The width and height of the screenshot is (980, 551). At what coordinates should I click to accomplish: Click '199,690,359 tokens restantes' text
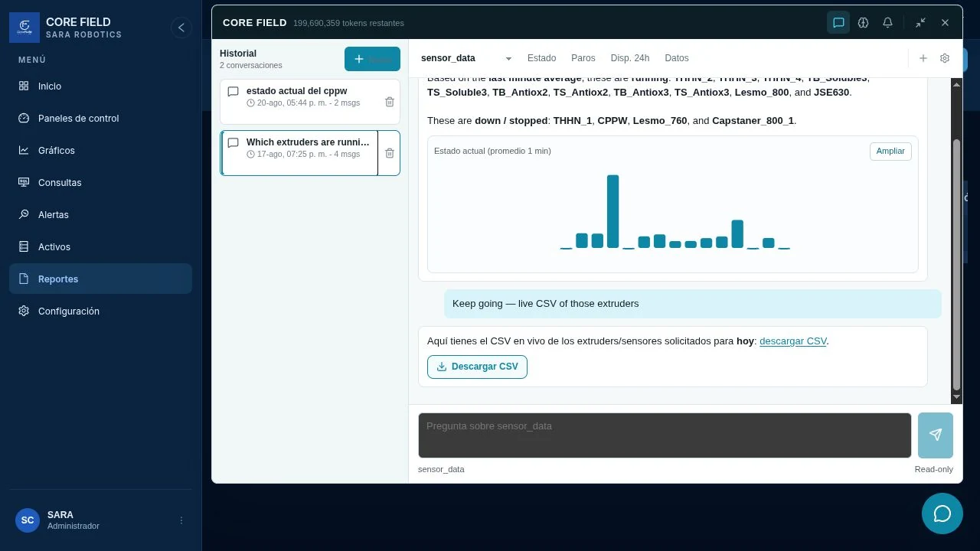pos(348,24)
